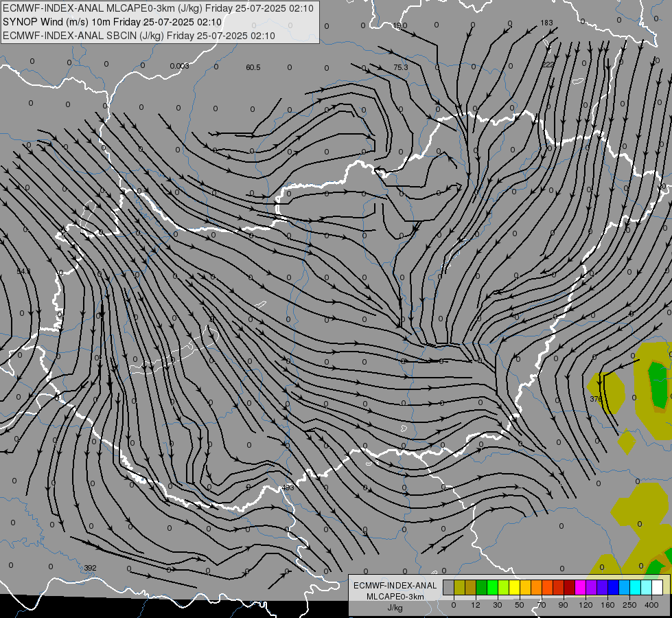Screen dimensions: 672x618
Task: Click the legend tick label '50'
Action: 520,605
